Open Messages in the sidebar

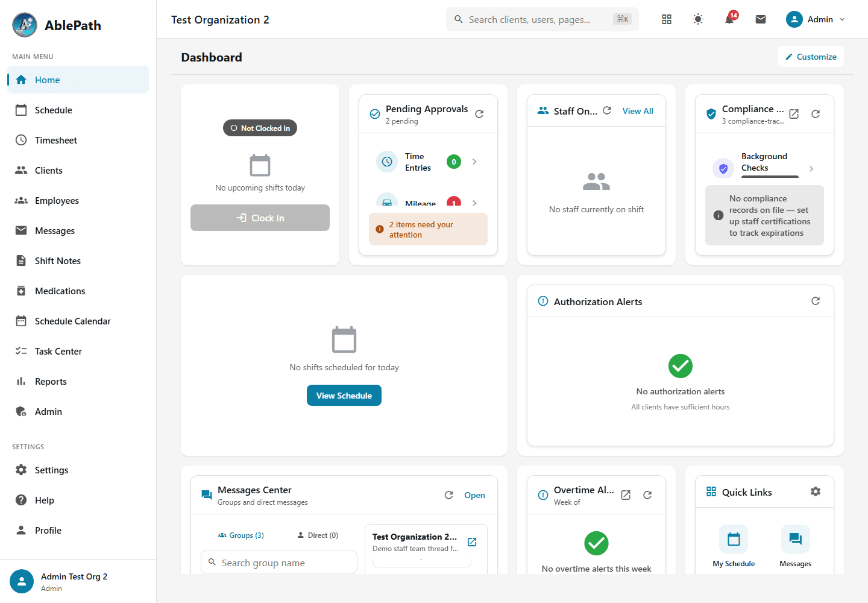78,230
